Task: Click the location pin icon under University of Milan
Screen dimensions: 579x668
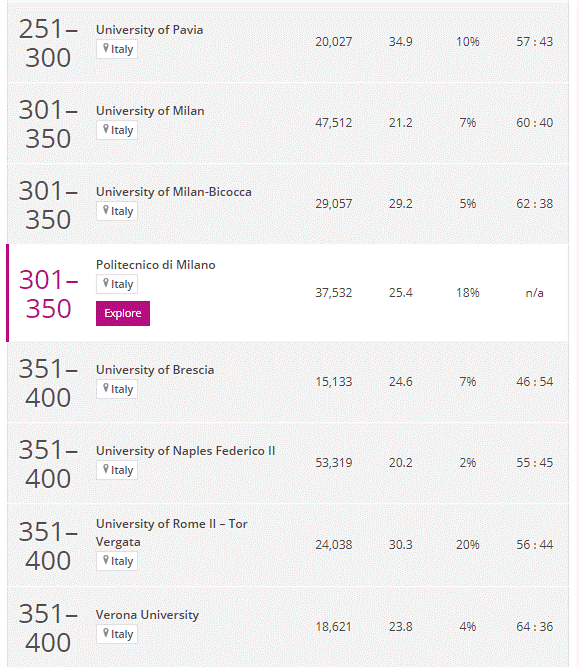Action: point(106,129)
